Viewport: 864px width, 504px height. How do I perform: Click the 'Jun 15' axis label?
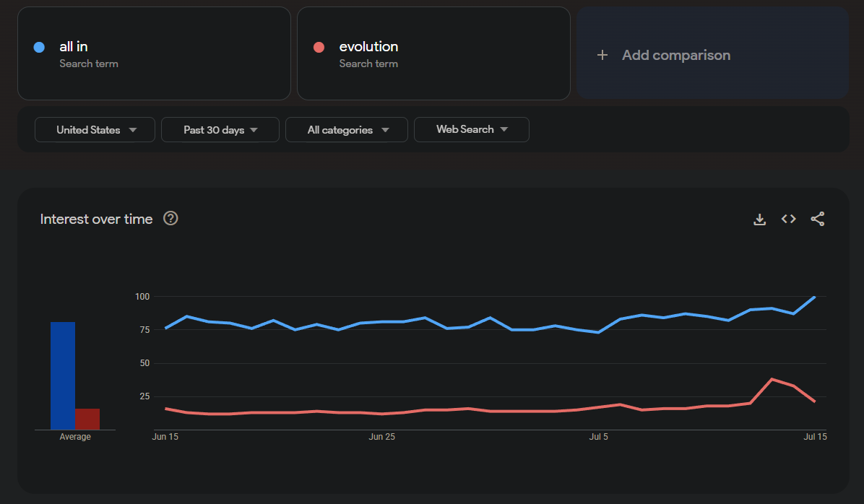[x=165, y=437]
